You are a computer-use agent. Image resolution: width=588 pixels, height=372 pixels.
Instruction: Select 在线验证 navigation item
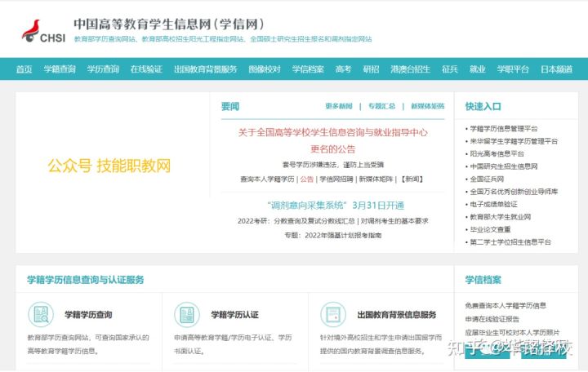coord(146,69)
